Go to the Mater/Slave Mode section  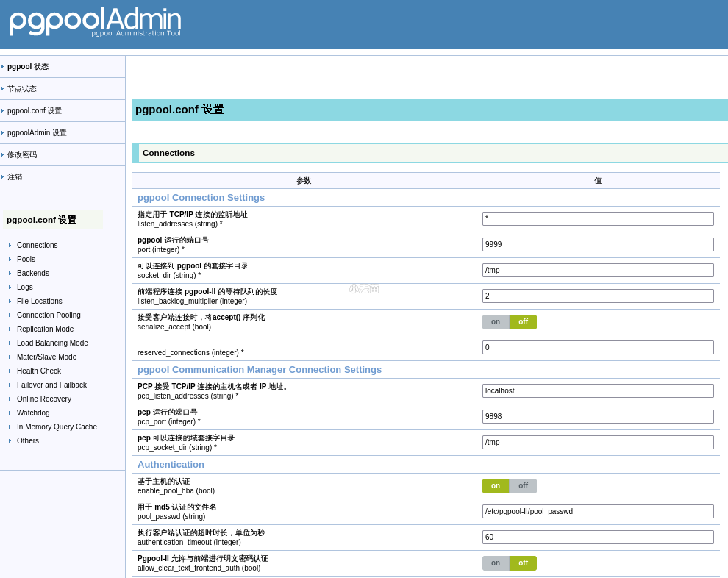(47, 357)
